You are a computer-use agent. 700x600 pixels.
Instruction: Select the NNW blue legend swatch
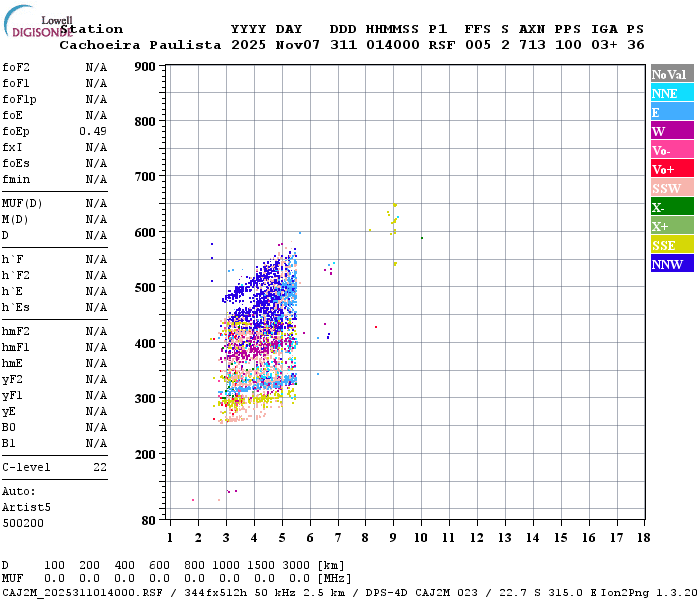pyautogui.click(x=672, y=263)
